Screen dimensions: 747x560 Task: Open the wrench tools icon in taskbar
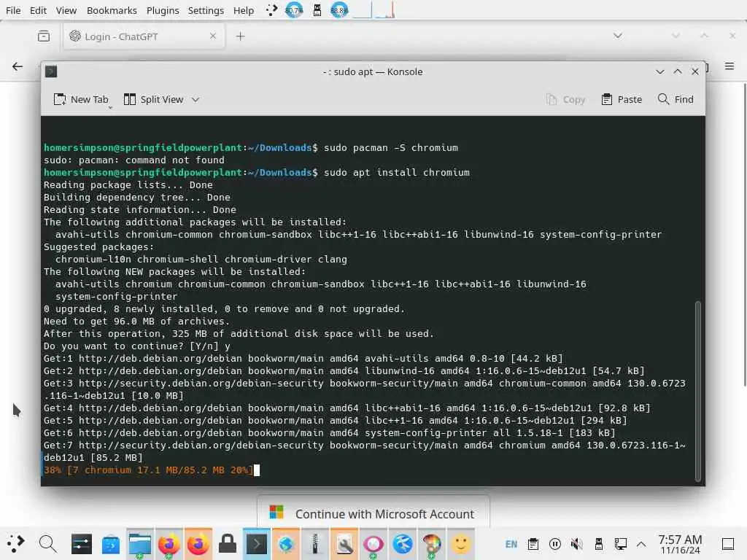click(x=344, y=543)
